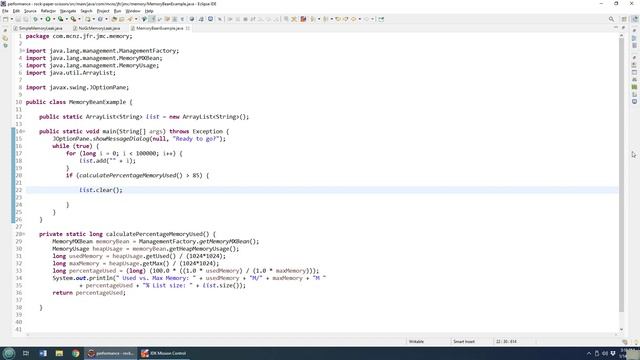
Task: Click the Back navigation arrow in toolbar
Action: 353,19
